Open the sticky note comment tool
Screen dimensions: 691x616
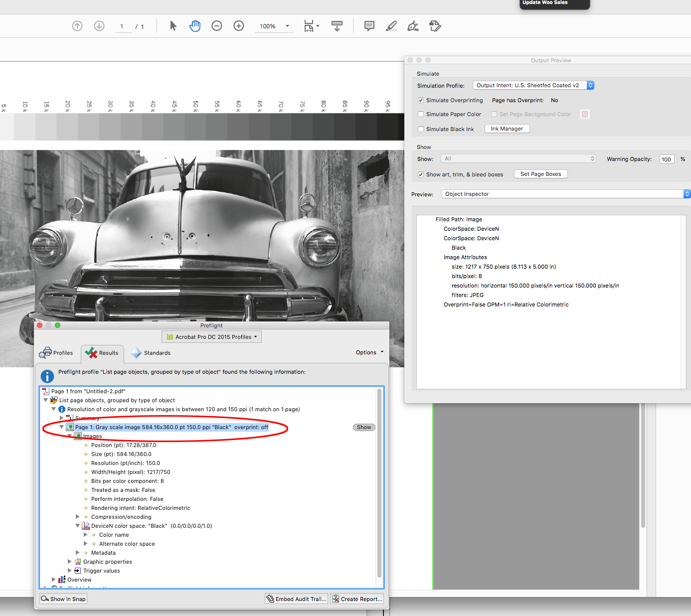[x=369, y=26]
